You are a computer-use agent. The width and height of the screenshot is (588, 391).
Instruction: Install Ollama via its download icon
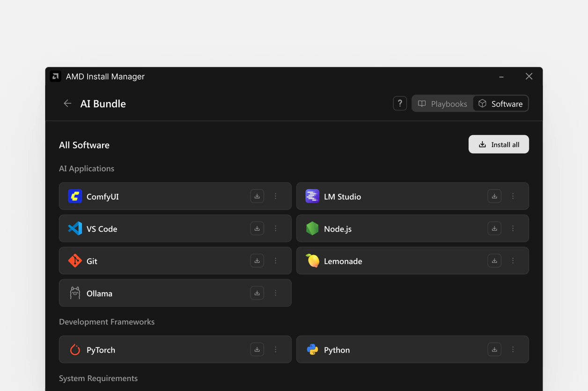pyautogui.click(x=257, y=293)
